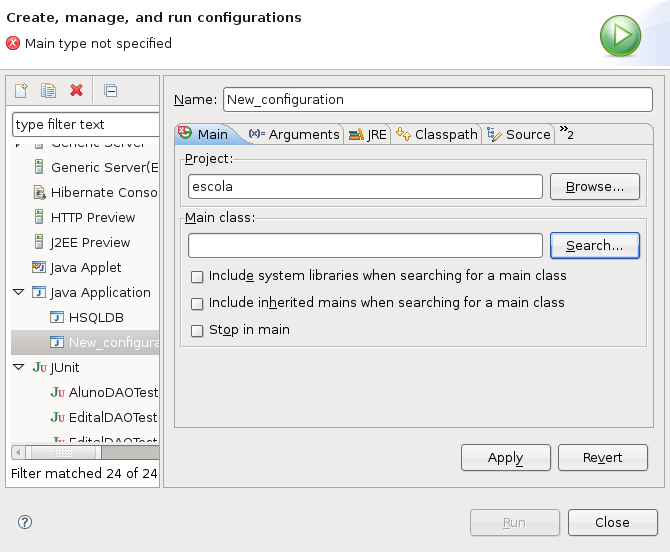Click the Duplicate configuration icon
Image resolution: width=670 pixels, height=552 pixels.
48,91
